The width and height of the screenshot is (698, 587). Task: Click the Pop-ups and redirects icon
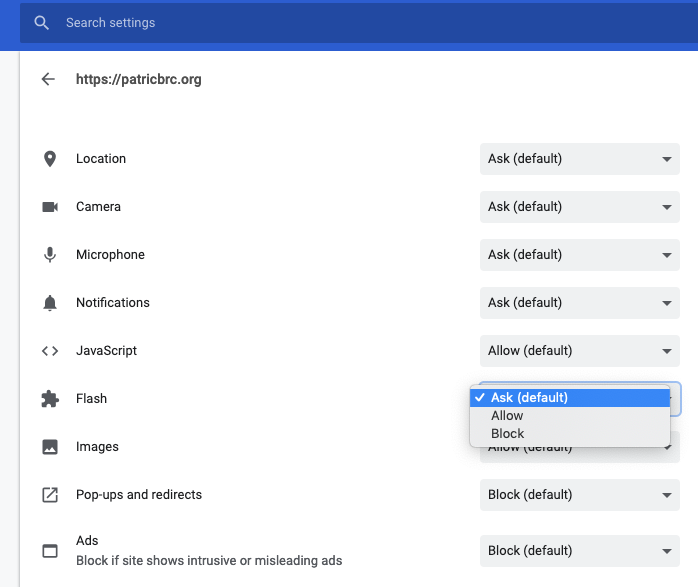[x=49, y=495]
